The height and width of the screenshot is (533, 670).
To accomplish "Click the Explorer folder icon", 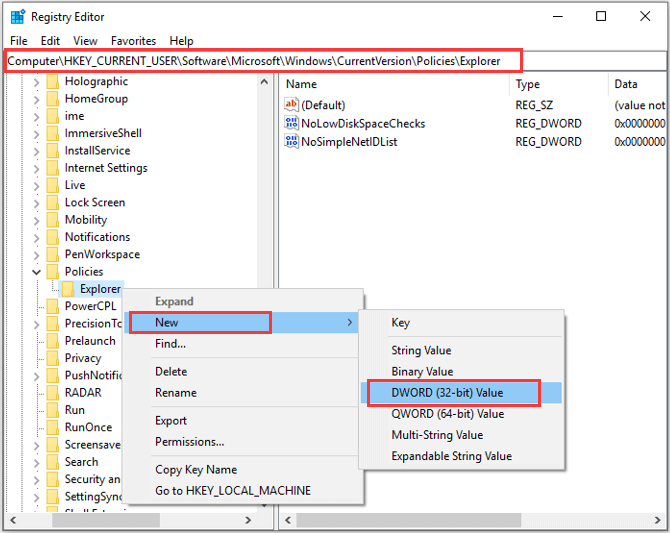I will (x=68, y=289).
